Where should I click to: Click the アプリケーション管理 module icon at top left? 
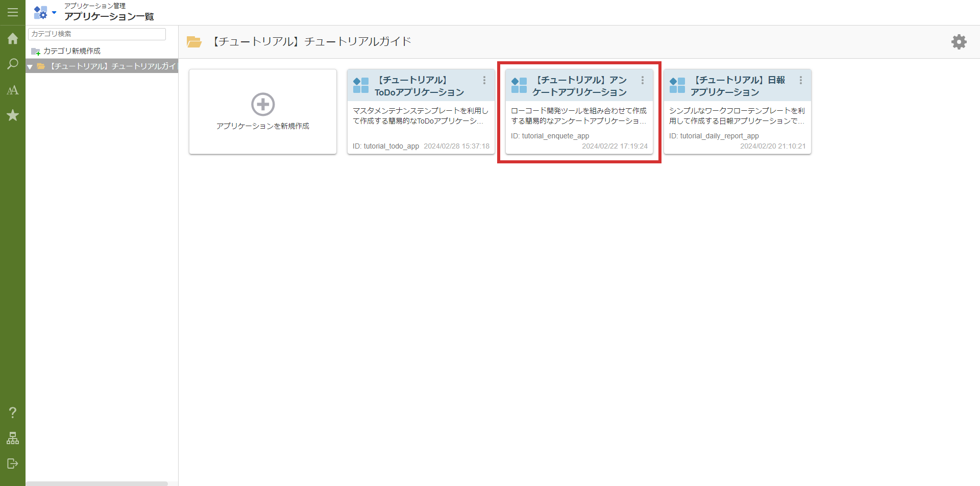pyautogui.click(x=40, y=12)
